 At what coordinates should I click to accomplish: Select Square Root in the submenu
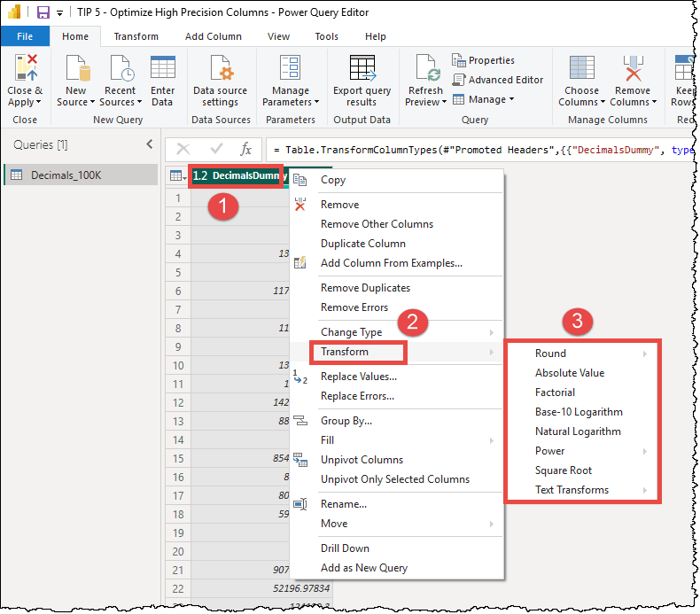[563, 470]
